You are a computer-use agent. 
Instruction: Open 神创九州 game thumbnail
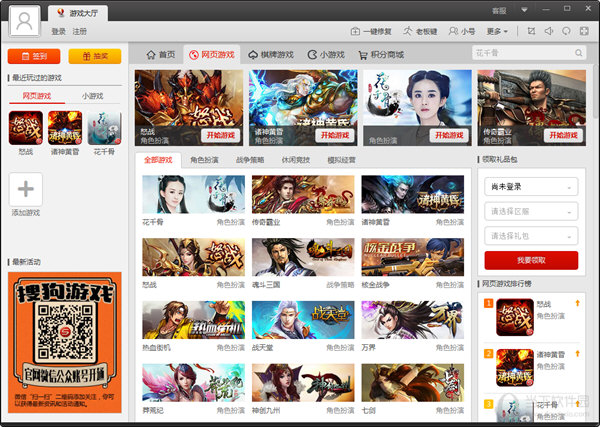pyautogui.click(x=303, y=383)
